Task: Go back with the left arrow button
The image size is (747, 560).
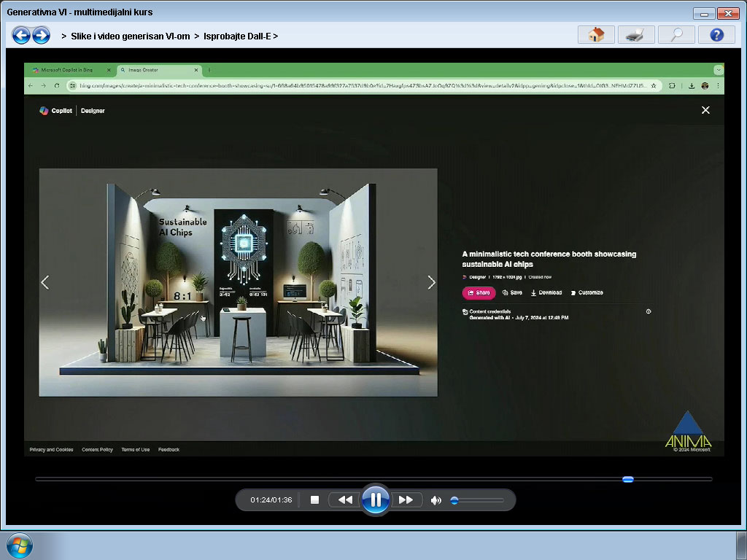Action: tap(21, 35)
